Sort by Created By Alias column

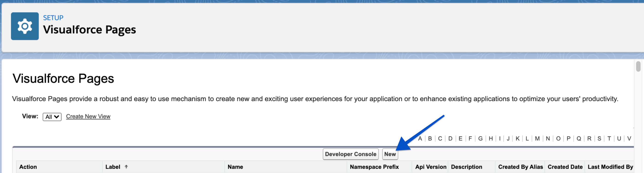point(520,167)
